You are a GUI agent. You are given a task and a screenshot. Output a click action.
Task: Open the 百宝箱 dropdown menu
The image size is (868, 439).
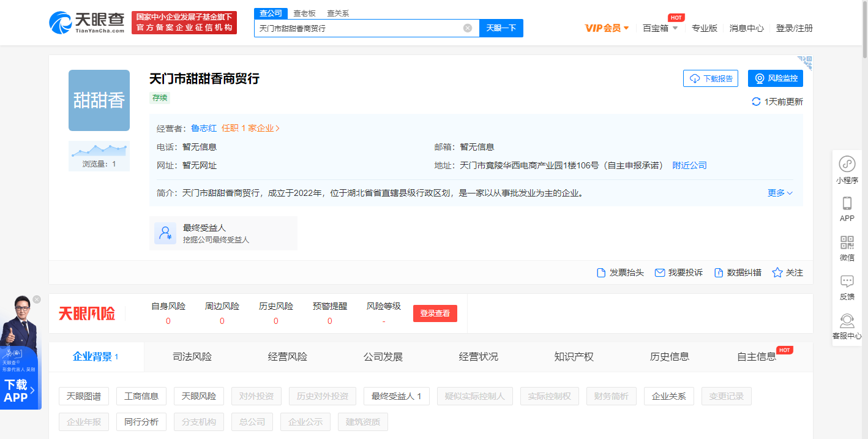click(660, 28)
